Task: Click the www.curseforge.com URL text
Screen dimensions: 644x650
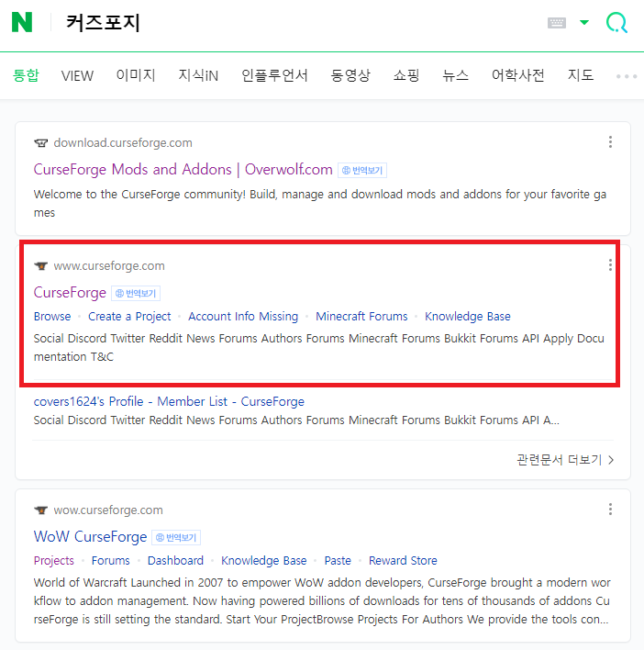Action: tap(109, 265)
